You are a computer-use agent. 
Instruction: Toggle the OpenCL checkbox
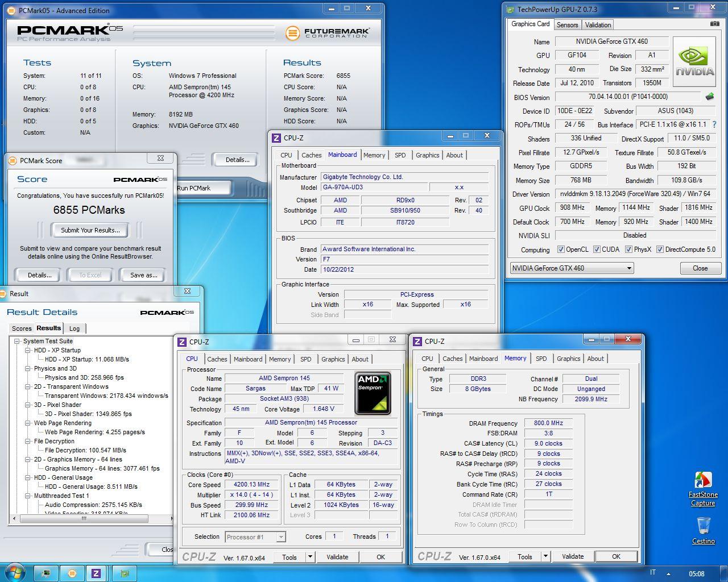(561, 250)
